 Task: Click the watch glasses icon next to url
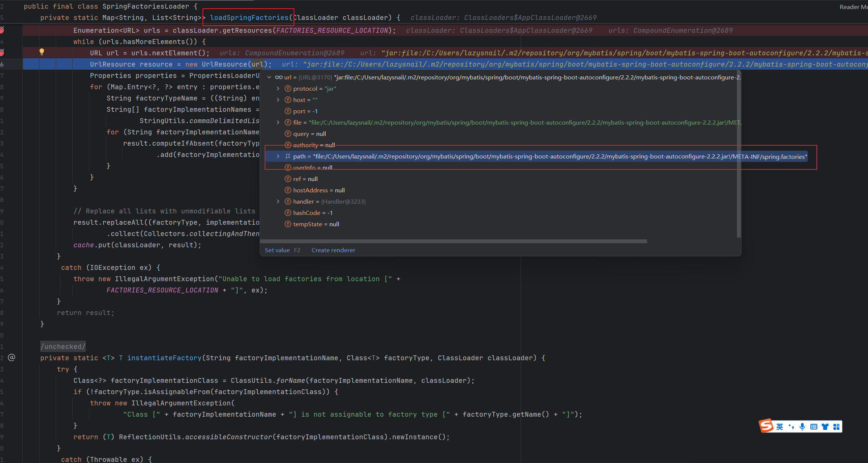click(x=279, y=78)
